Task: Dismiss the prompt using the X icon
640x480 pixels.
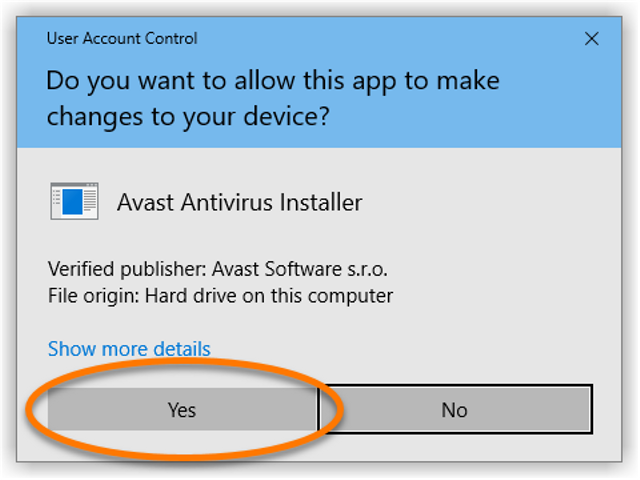Action: 591,39
